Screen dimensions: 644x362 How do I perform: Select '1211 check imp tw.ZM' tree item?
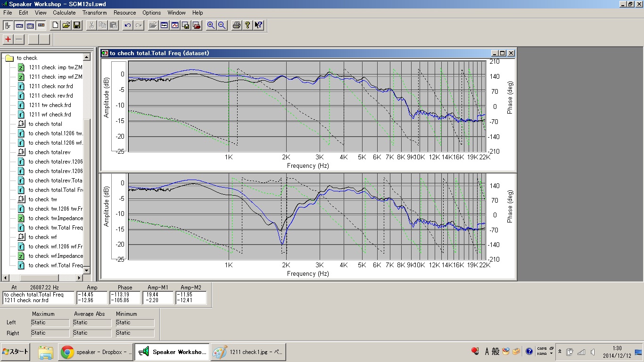click(x=55, y=67)
